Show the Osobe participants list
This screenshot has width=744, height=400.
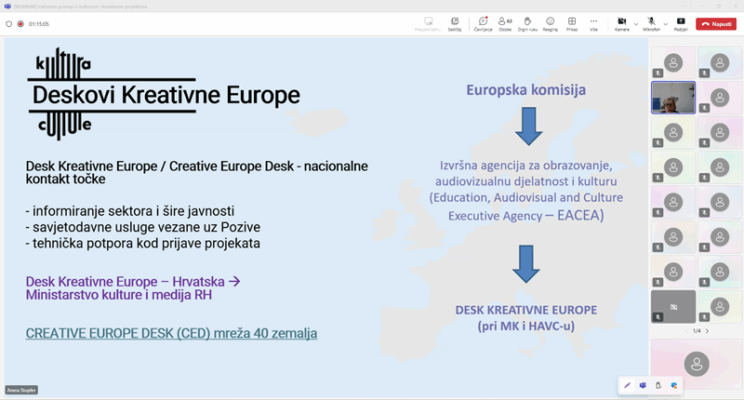[x=506, y=22]
